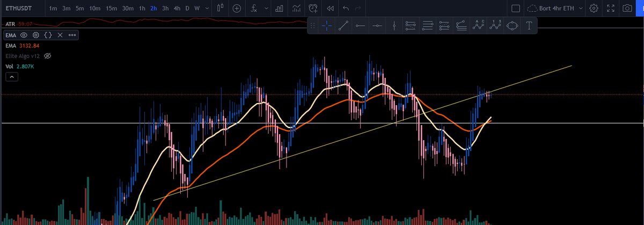This screenshot has width=644, height=225.
Task: Select the ATR indicator label
Action: (10, 24)
